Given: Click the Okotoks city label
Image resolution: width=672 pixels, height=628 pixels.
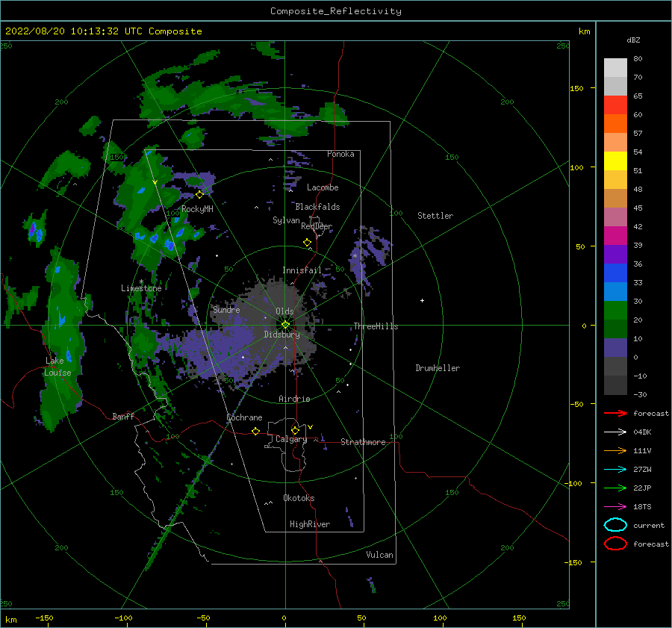Looking at the screenshot, I should [x=299, y=498].
